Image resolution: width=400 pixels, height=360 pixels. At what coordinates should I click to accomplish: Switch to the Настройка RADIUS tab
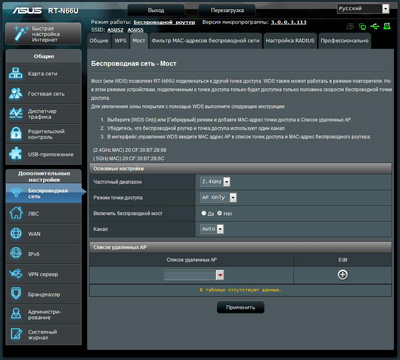pyautogui.click(x=290, y=41)
